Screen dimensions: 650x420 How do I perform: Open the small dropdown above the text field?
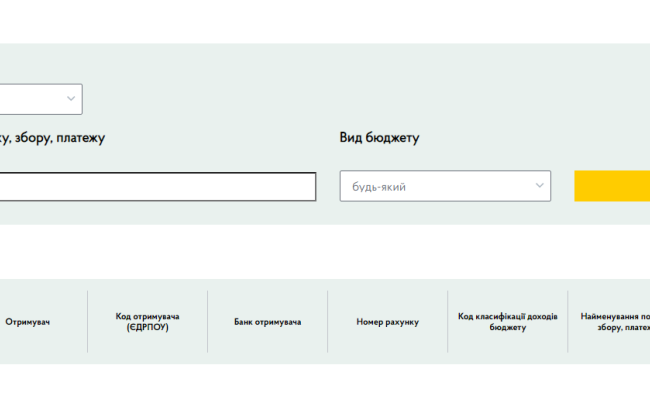point(40,99)
